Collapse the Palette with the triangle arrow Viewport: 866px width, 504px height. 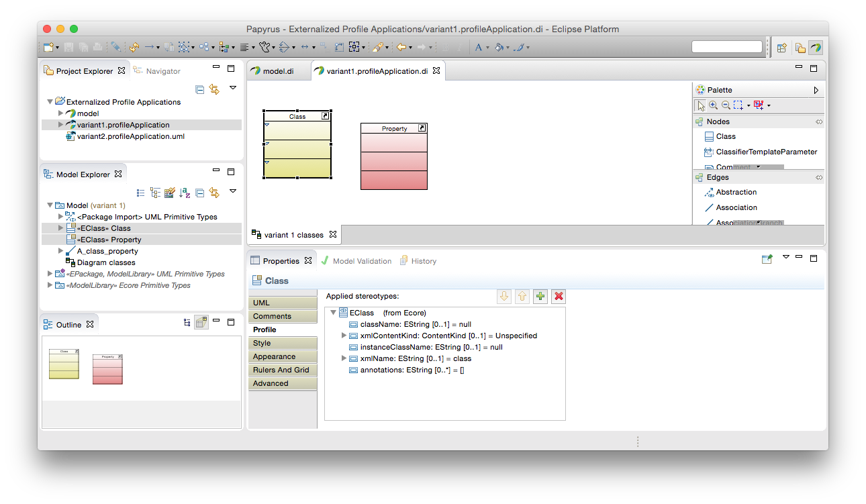pyautogui.click(x=816, y=90)
